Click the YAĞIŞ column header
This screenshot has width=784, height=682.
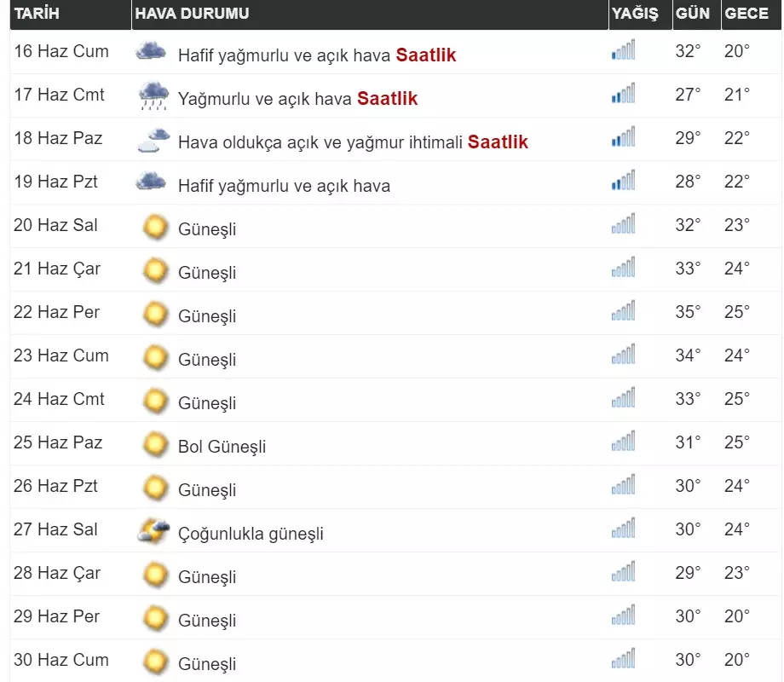tap(635, 14)
